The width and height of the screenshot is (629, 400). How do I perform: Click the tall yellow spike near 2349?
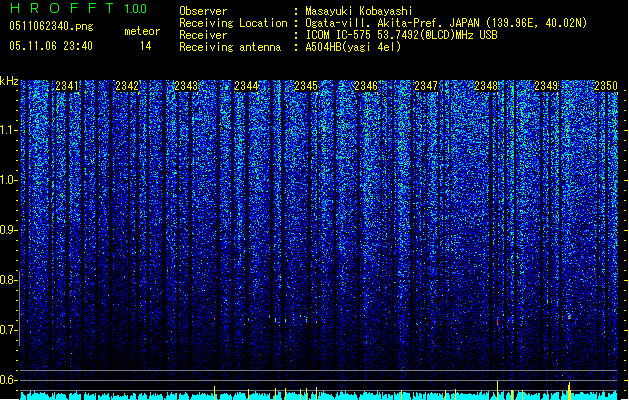[569, 391]
